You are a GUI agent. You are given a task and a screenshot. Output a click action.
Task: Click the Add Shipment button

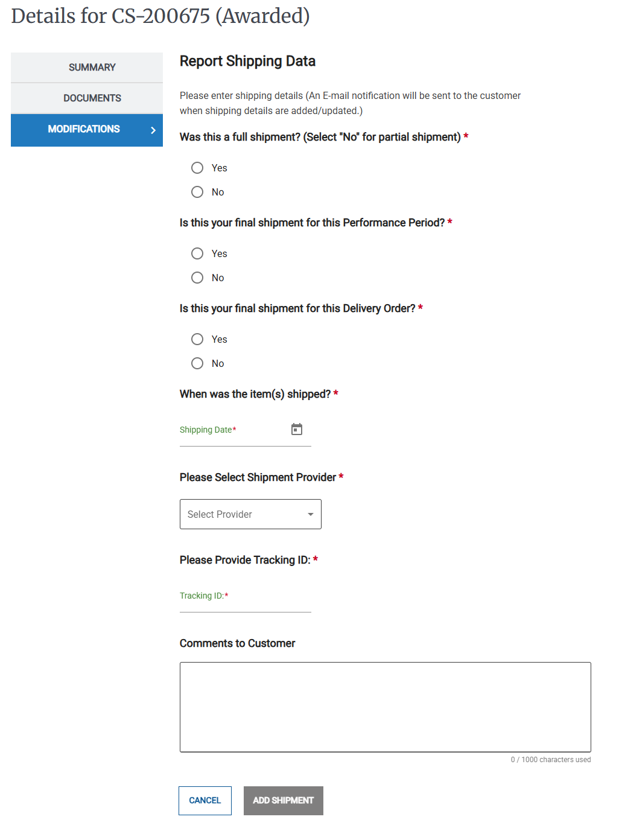(x=283, y=800)
